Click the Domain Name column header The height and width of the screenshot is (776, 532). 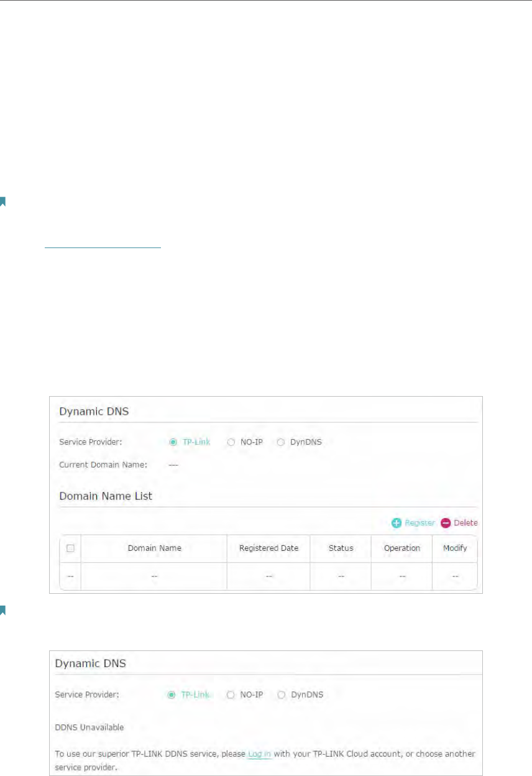155,548
